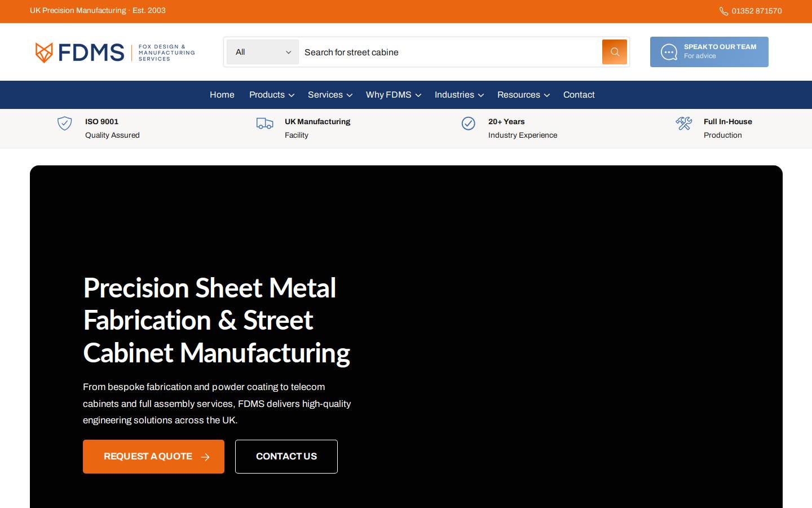Click the Fox Design & Manufacturing Services text
Screen dimensions: 812x508
pyautogui.click(x=166, y=52)
